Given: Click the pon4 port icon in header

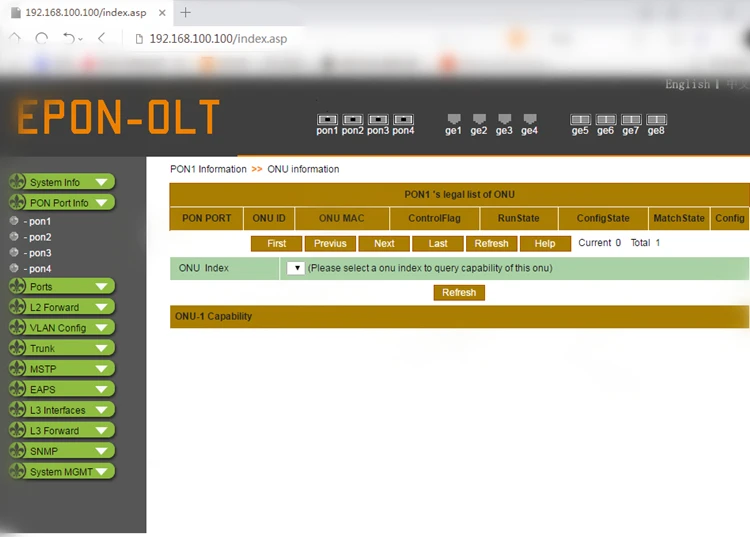Looking at the screenshot, I should point(403,119).
